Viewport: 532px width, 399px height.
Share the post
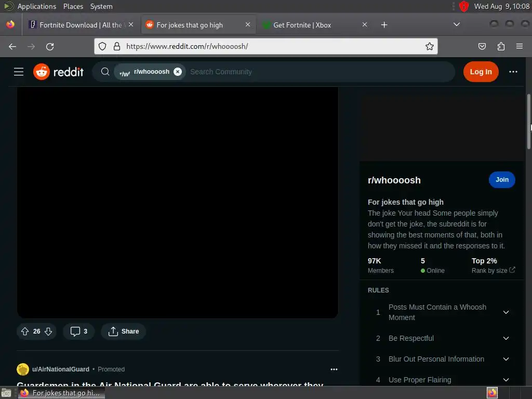pyautogui.click(x=124, y=331)
